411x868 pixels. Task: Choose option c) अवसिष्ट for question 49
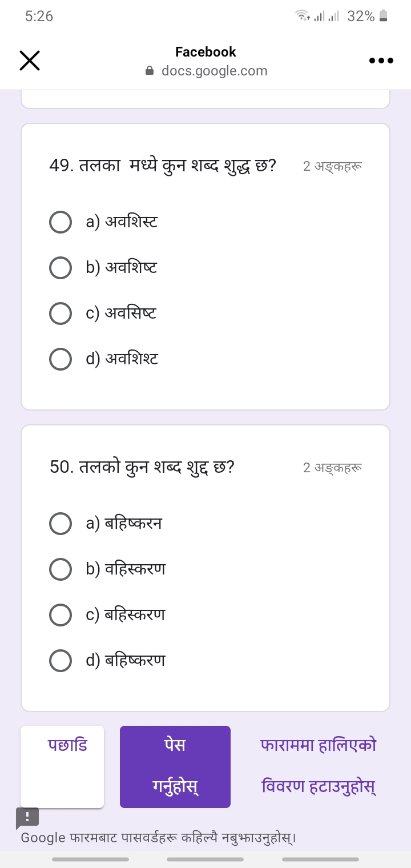coord(61,314)
